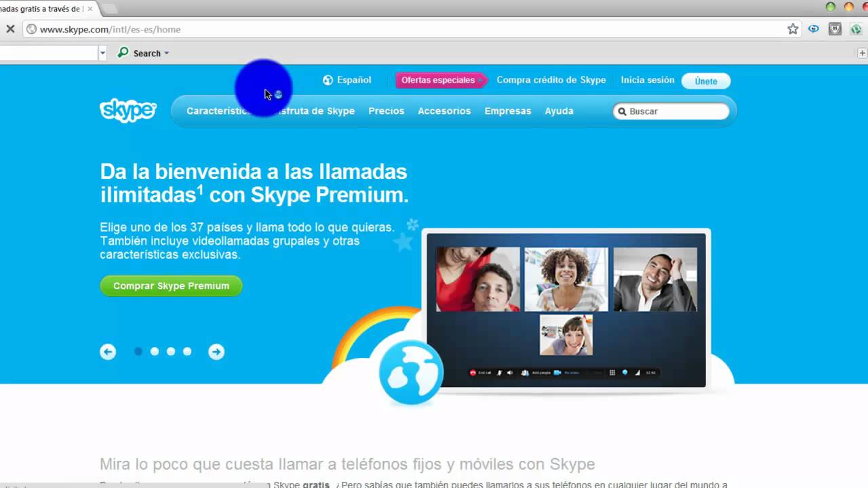
Task: Click the magnifier icon in Buscar field
Action: [622, 111]
